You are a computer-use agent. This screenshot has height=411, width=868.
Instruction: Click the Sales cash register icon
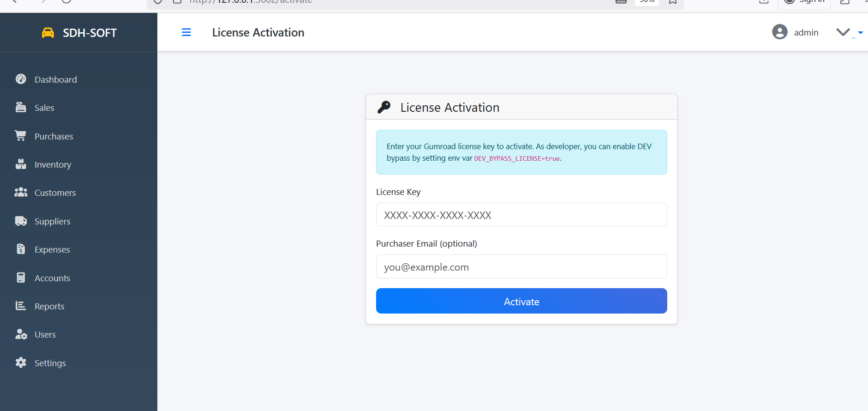click(x=21, y=107)
